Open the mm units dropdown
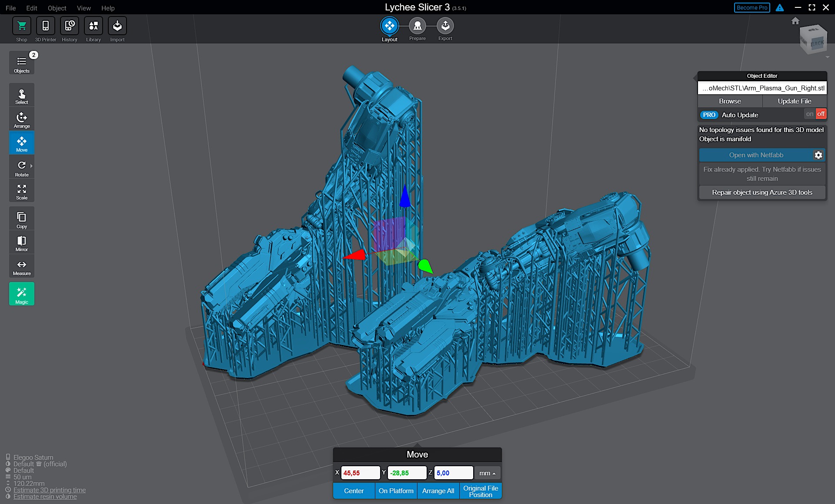 487,473
